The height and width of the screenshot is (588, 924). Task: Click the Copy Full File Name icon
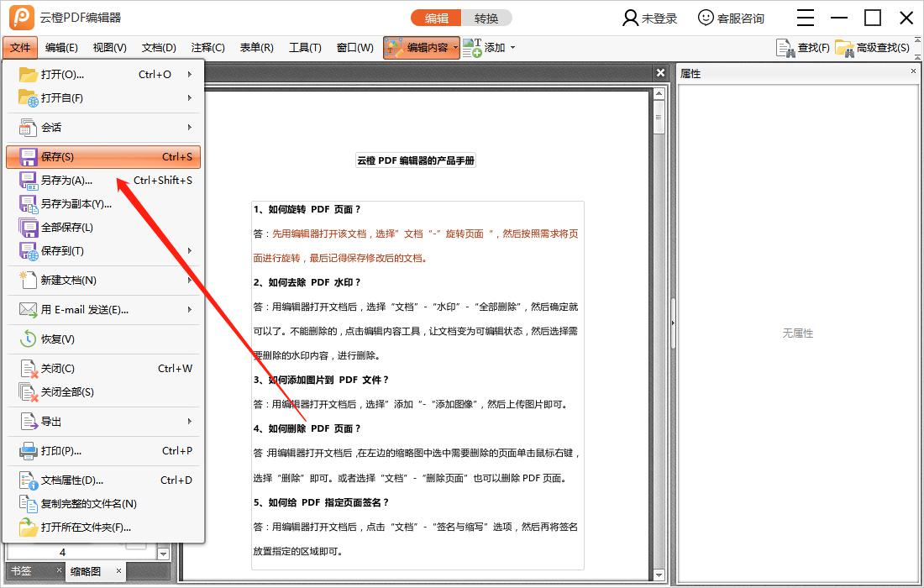tap(28, 504)
